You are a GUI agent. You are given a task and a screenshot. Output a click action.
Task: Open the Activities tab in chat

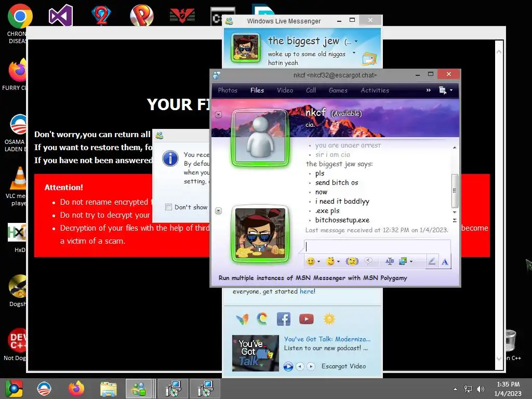click(375, 90)
